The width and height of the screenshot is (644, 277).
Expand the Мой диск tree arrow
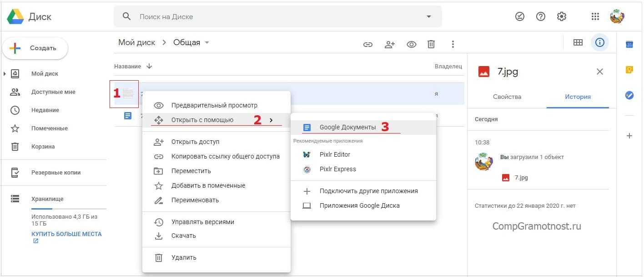click(5, 74)
